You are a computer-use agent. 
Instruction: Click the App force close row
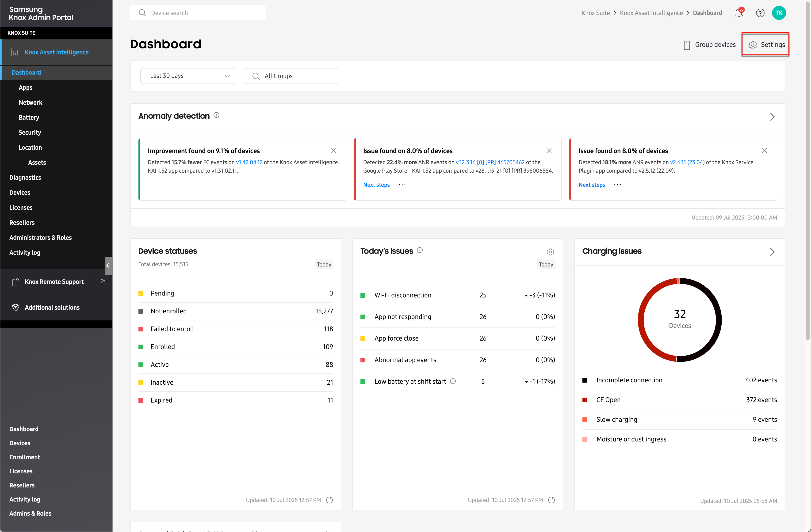458,338
